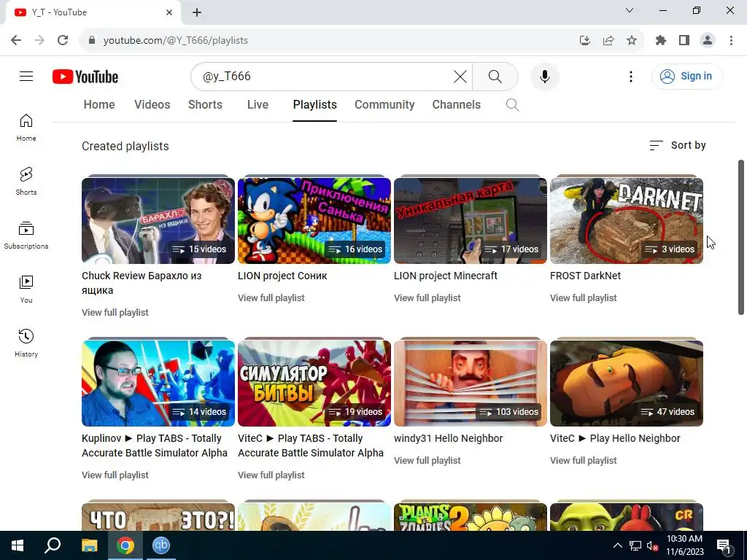747x560 pixels.
Task: Start voice search with microphone icon
Action: pyautogui.click(x=544, y=76)
